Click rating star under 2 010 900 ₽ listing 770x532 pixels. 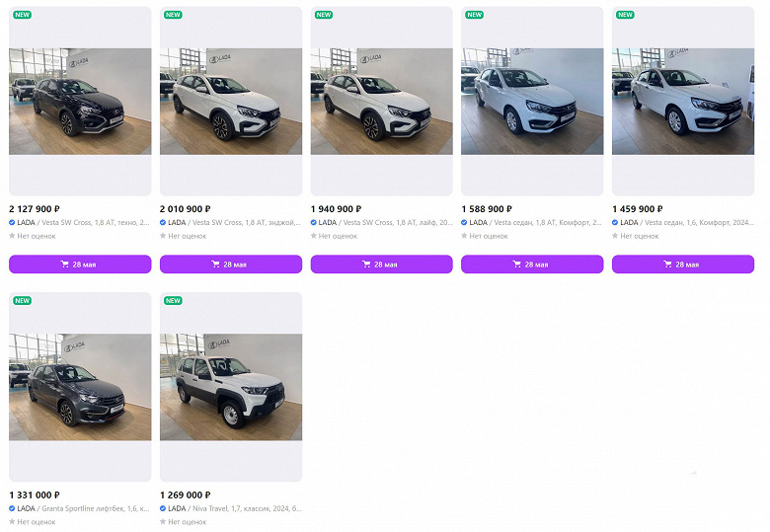[163, 236]
